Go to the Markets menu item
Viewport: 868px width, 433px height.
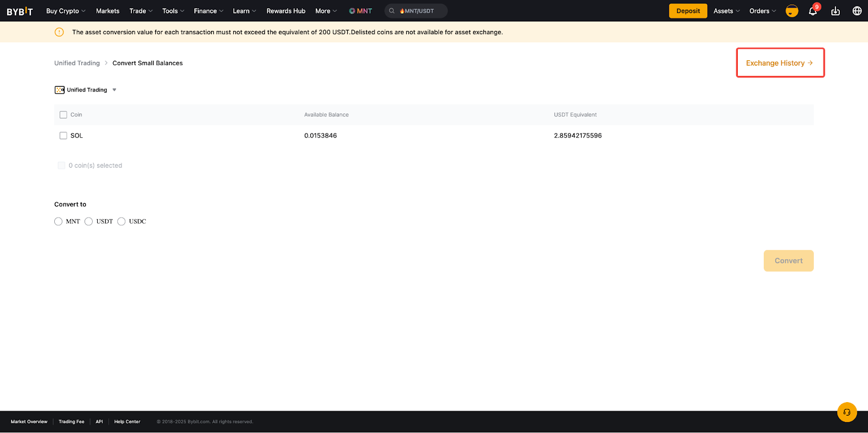[107, 11]
